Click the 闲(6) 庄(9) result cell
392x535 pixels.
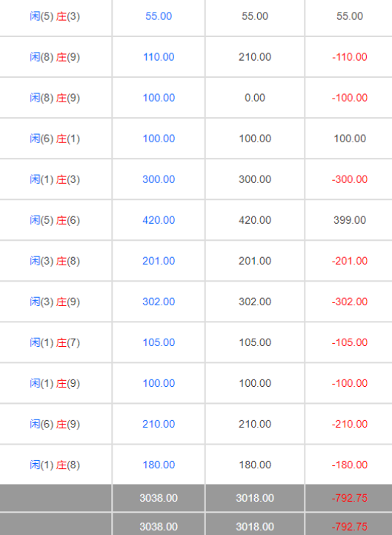coord(55,424)
